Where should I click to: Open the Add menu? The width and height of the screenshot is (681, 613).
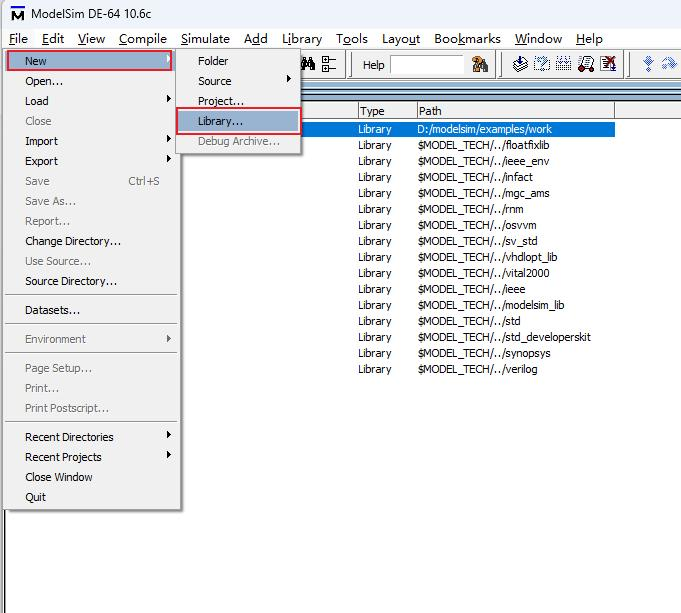tap(256, 39)
